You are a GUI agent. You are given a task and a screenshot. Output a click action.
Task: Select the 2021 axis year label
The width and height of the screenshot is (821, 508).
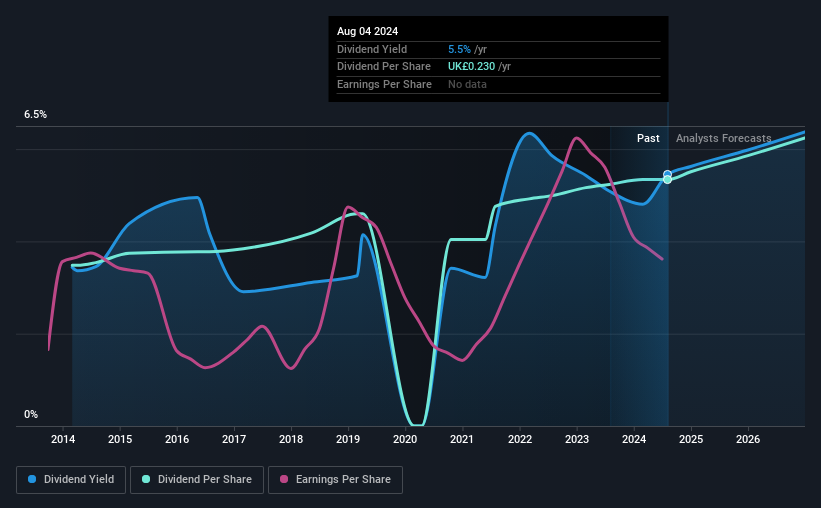pos(462,439)
